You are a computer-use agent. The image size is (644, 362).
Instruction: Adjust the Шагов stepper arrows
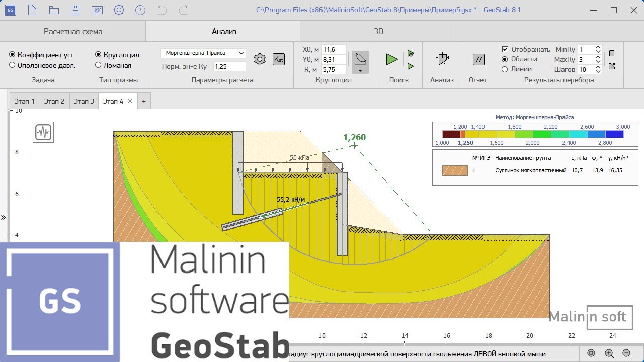tap(598, 69)
